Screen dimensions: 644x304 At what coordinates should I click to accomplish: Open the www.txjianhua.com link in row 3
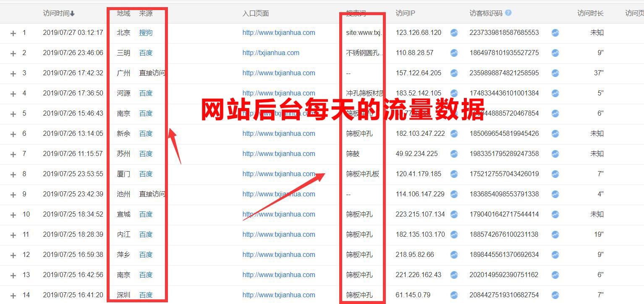click(x=279, y=73)
